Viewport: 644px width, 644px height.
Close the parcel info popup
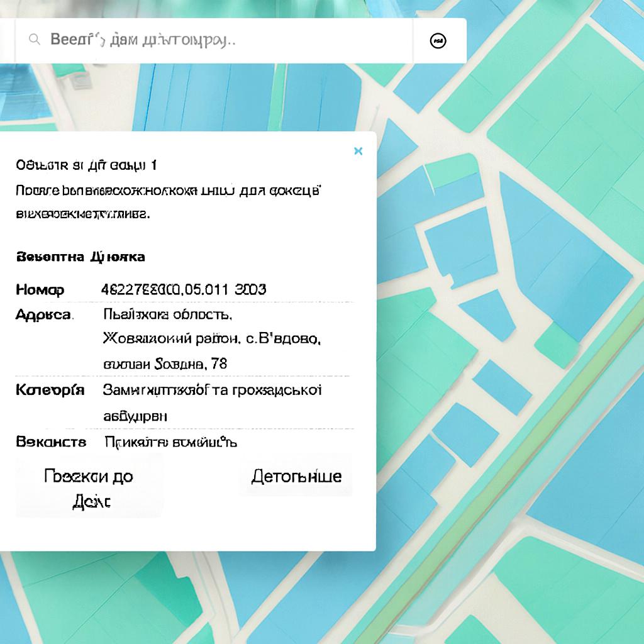pos(358,151)
